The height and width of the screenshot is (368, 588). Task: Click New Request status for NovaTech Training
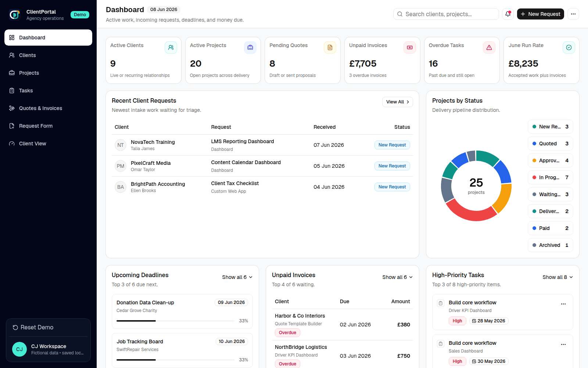pos(392,145)
